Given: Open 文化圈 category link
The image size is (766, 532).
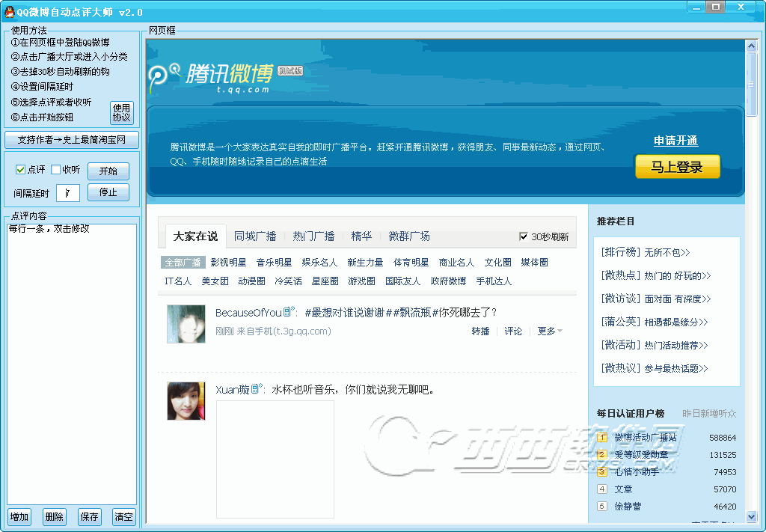Looking at the screenshot, I should (497, 263).
